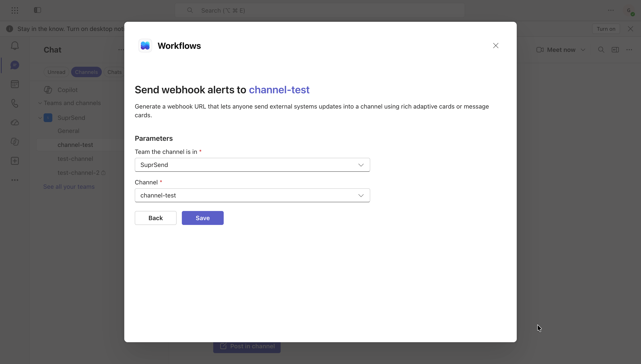Click the Save button
This screenshot has width=641, height=364.
[203, 218]
